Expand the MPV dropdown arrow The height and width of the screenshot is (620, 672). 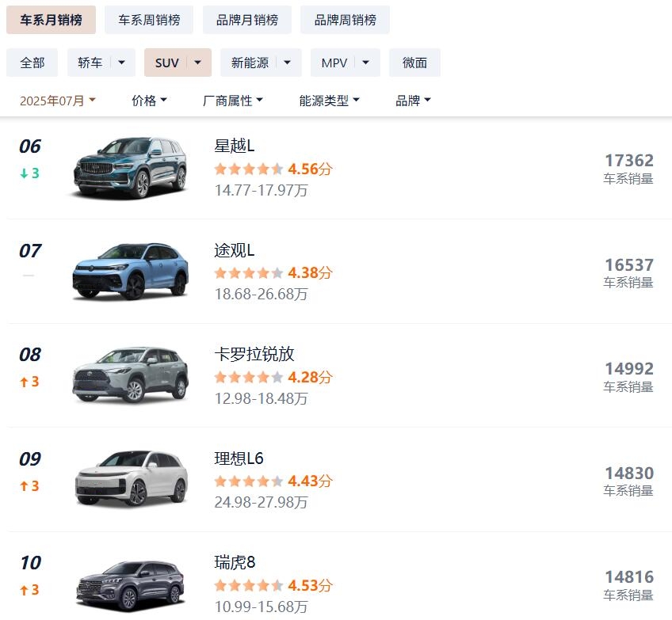[x=366, y=63]
